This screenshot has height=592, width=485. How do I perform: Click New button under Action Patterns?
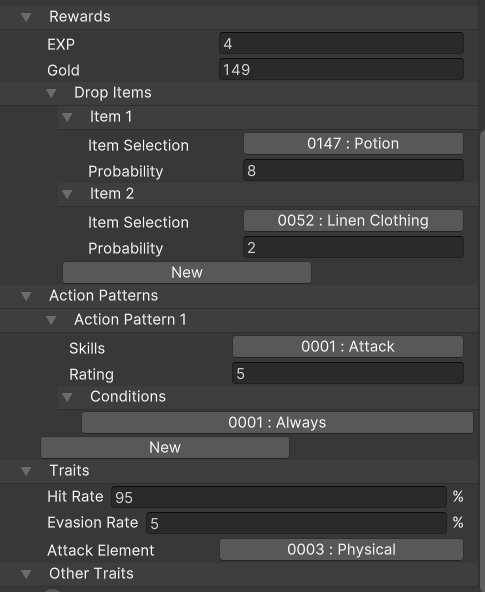click(x=165, y=448)
